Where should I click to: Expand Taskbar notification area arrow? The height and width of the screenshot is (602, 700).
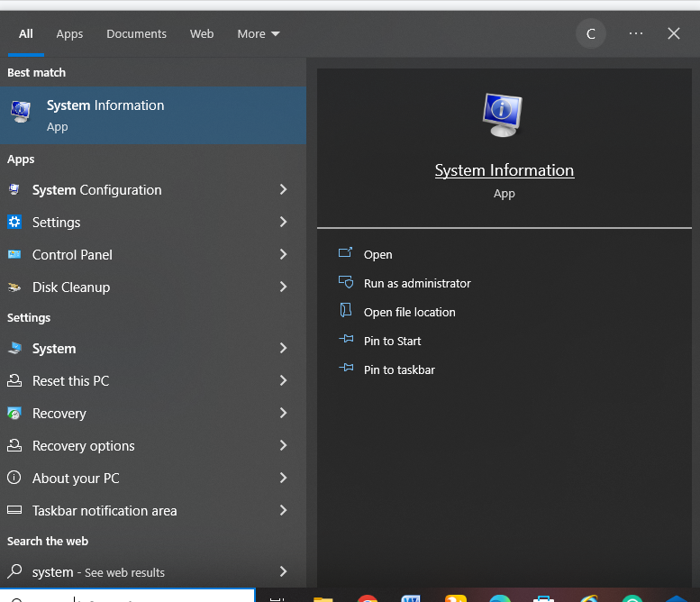[x=283, y=510]
